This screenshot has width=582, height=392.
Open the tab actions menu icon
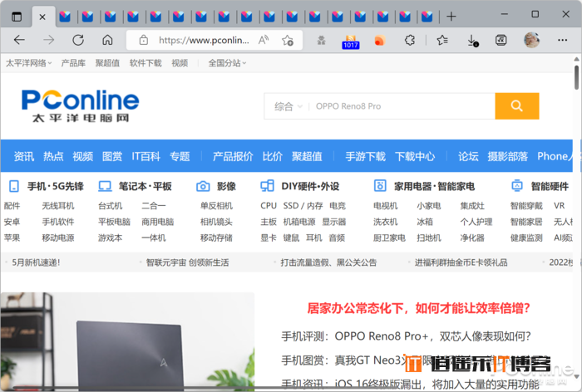click(17, 16)
